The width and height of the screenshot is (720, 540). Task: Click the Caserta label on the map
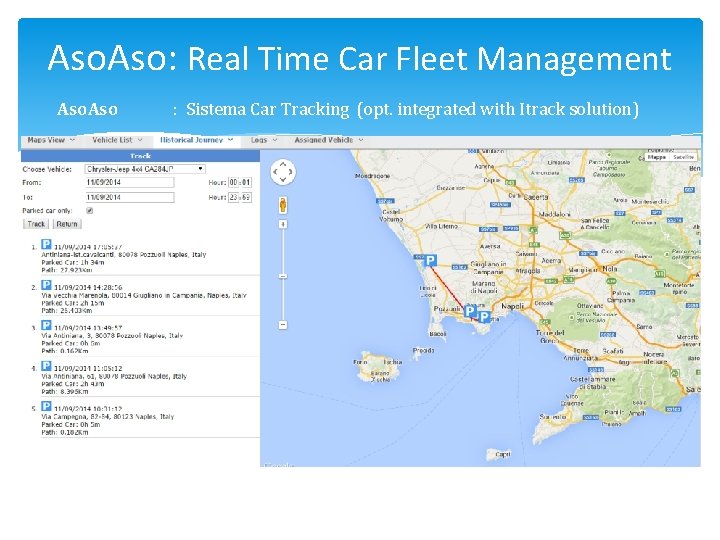(536, 197)
